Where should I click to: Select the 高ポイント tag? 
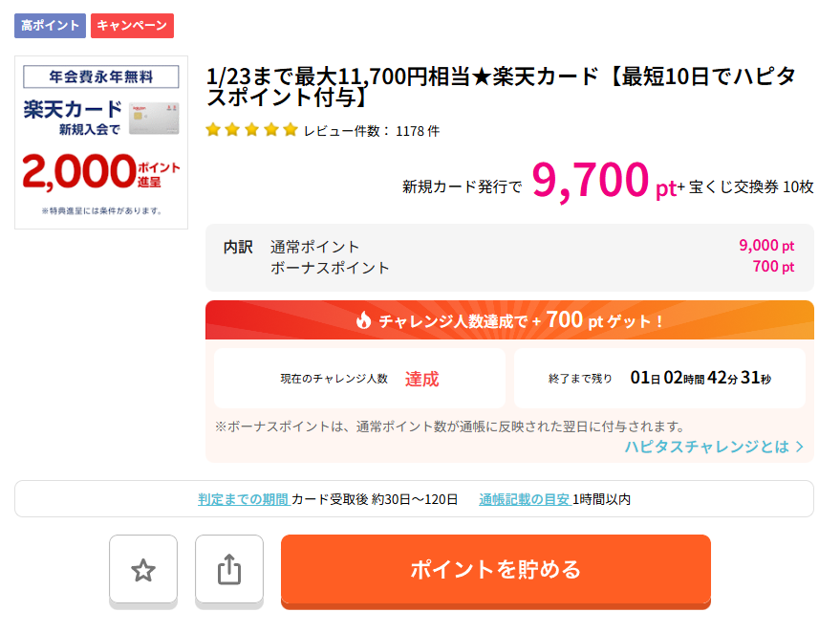point(50,26)
